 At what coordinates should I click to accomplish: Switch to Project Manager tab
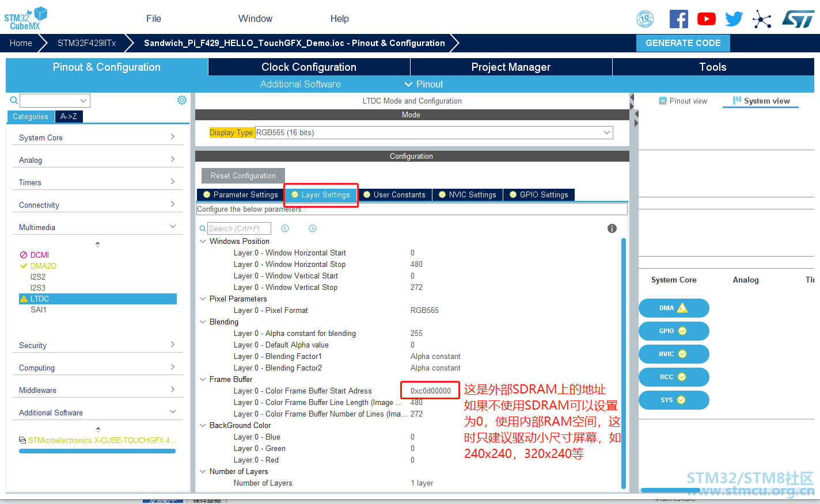511,67
